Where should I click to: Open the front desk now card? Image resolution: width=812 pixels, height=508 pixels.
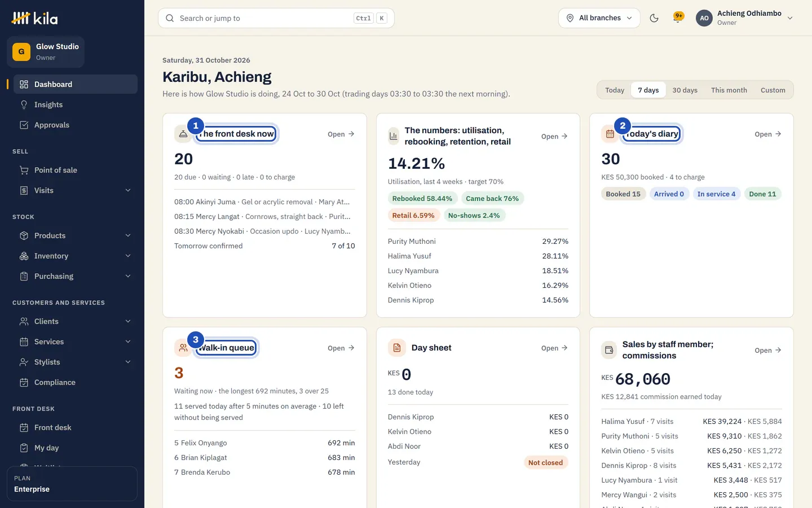click(x=341, y=134)
